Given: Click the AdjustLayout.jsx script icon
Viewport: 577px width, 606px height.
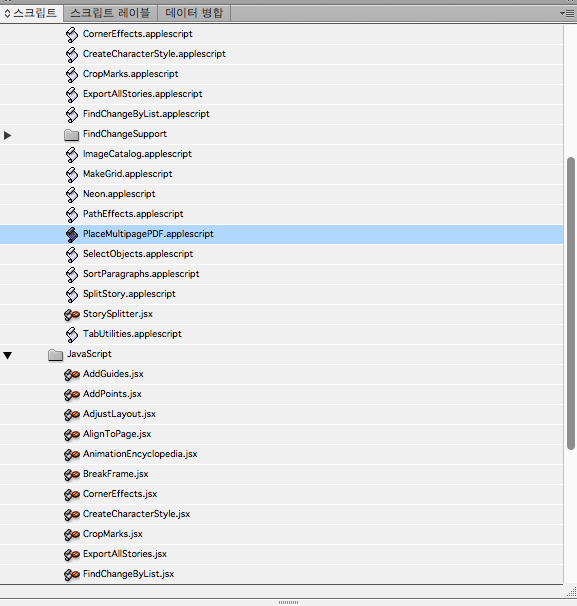Looking at the screenshot, I should 72,415.
